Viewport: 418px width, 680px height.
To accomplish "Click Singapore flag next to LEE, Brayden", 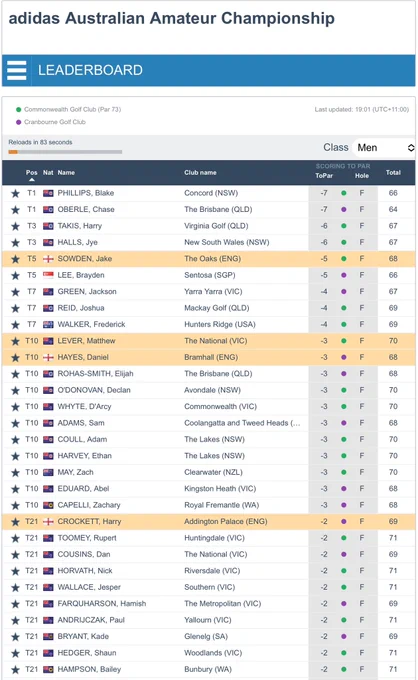I will tap(48, 275).
